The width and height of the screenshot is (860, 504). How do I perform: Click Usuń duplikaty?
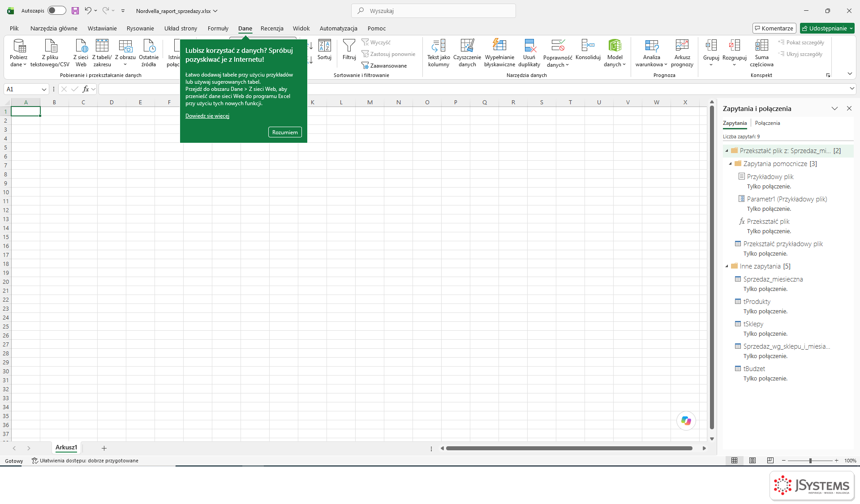[x=529, y=53]
